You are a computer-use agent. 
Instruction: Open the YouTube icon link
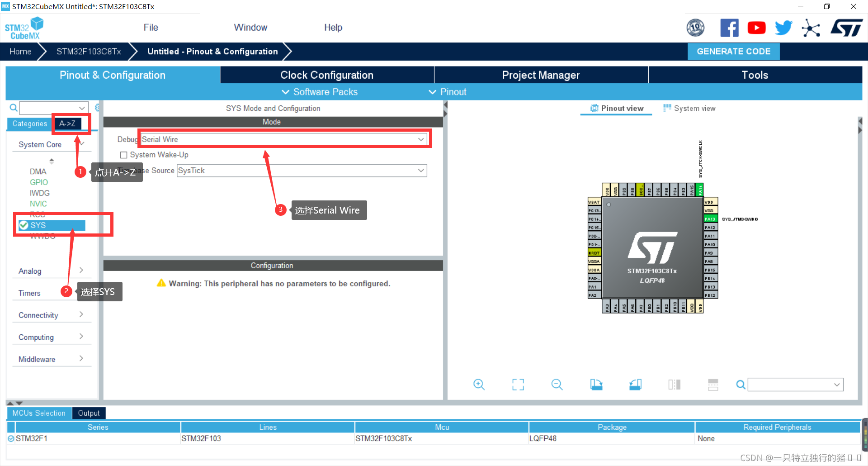point(756,28)
